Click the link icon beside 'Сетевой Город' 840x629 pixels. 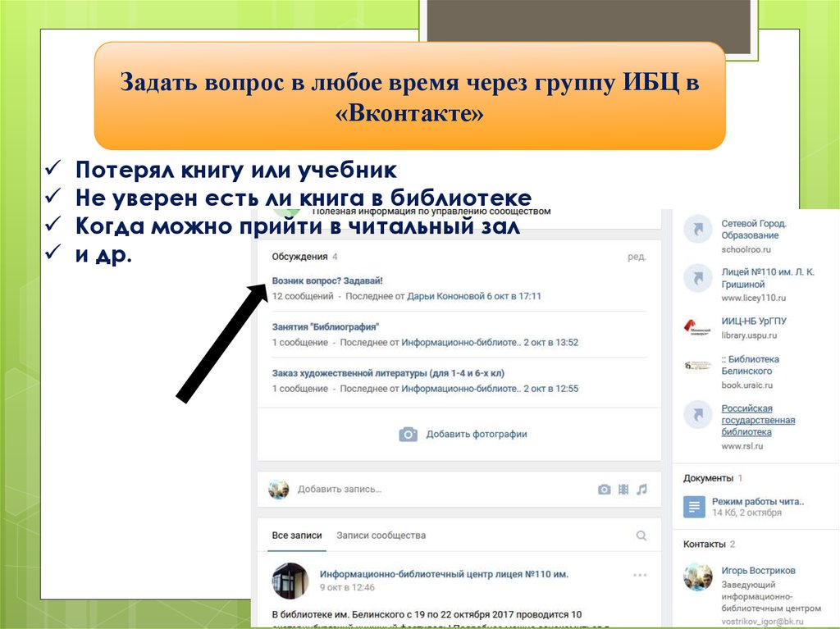pos(698,230)
